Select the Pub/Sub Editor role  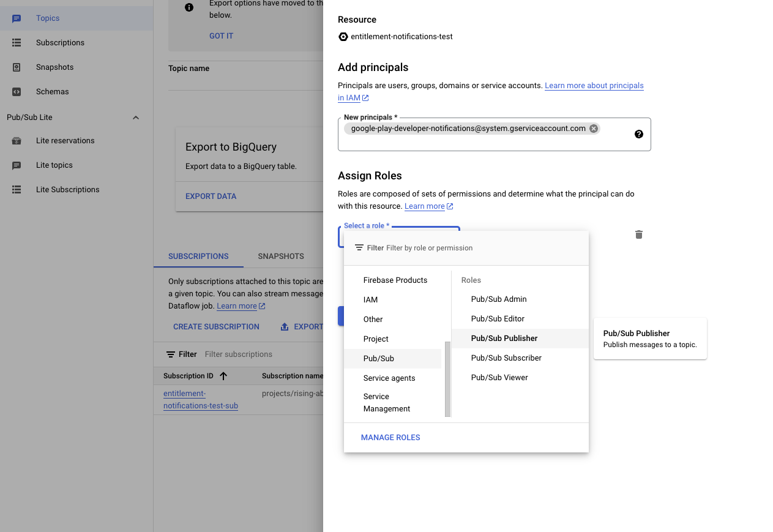coord(520,319)
